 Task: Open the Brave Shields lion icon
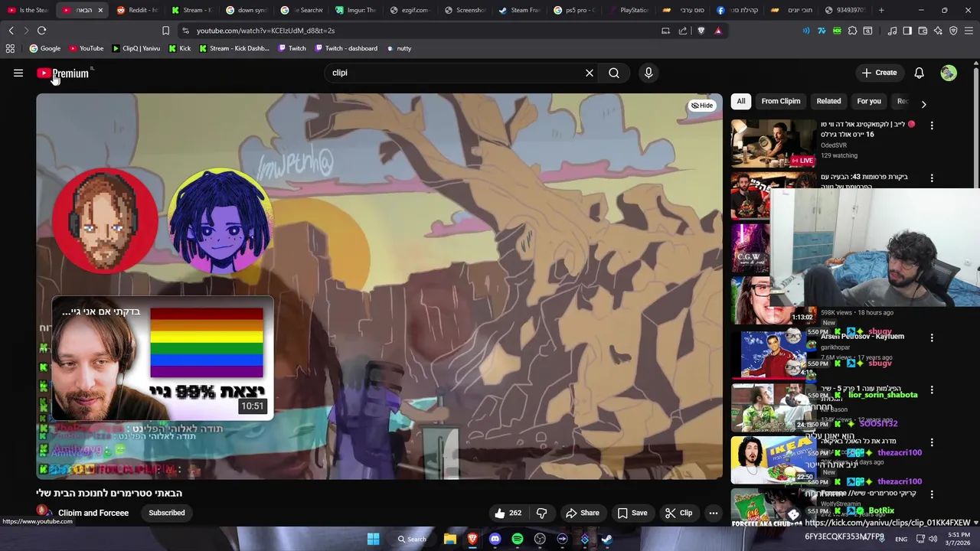click(x=701, y=31)
